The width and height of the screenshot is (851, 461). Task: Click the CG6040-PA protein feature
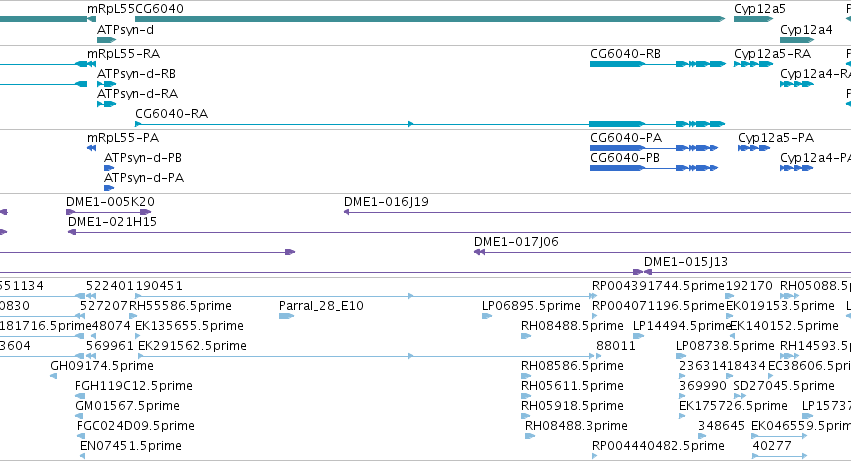654,148
